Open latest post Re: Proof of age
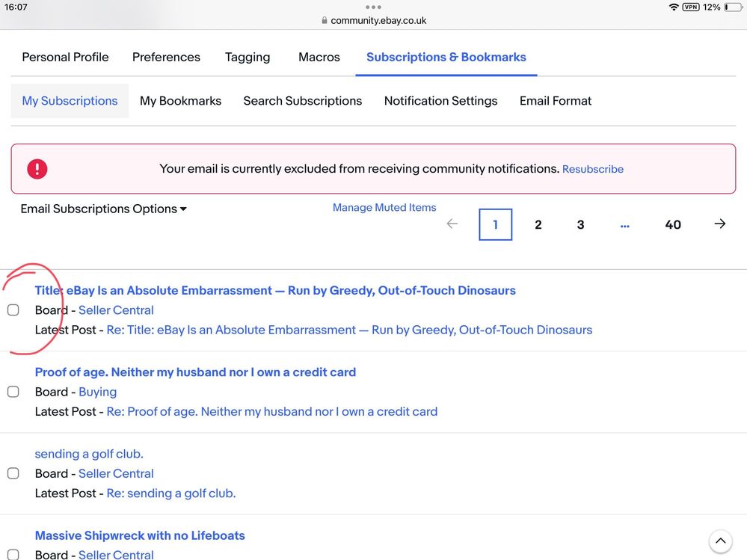 click(x=272, y=411)
